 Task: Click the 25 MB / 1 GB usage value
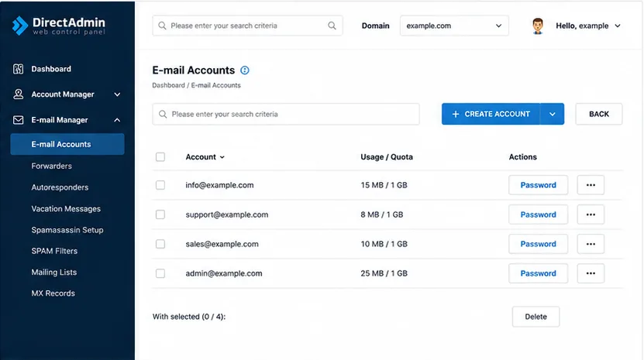pyautogui.click(x=384, y=273)
